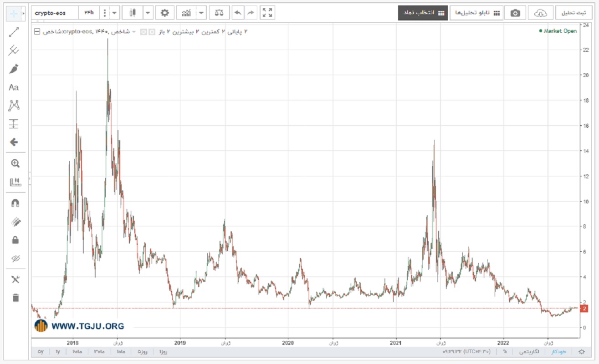Toggle lock all drawing tools
The image size is (599, 364).
15,240
